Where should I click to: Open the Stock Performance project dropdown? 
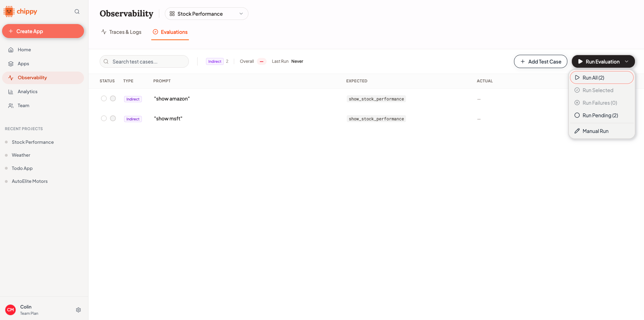[207, 14]
